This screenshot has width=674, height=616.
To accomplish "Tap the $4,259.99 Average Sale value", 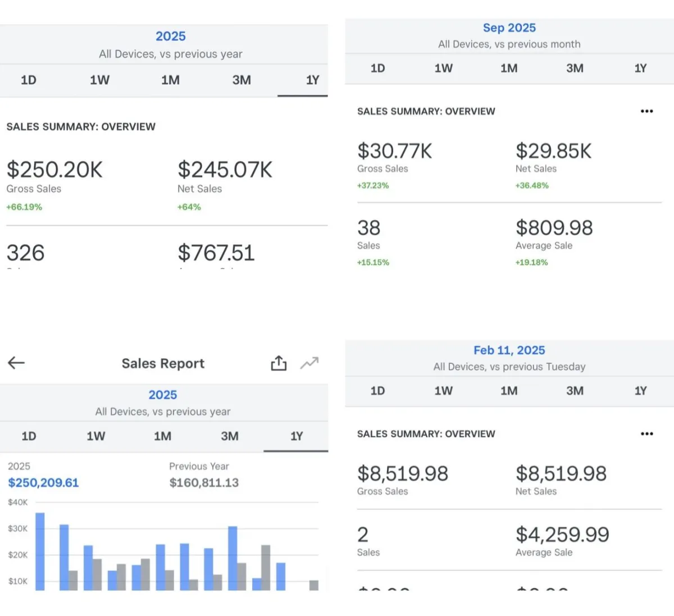I will [x=562, y=535].
